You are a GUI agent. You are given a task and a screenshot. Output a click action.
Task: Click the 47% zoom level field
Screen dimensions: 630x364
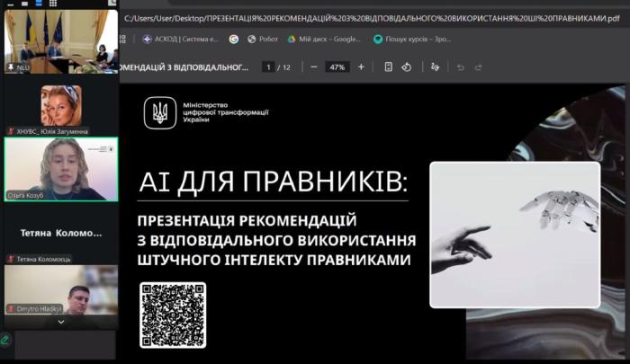337,67
